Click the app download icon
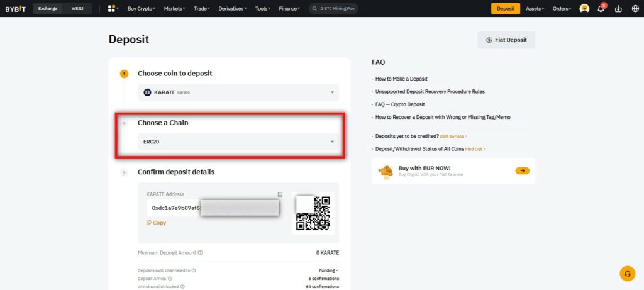The height and width of the screenshot is (290, 644). pos(618,9)
